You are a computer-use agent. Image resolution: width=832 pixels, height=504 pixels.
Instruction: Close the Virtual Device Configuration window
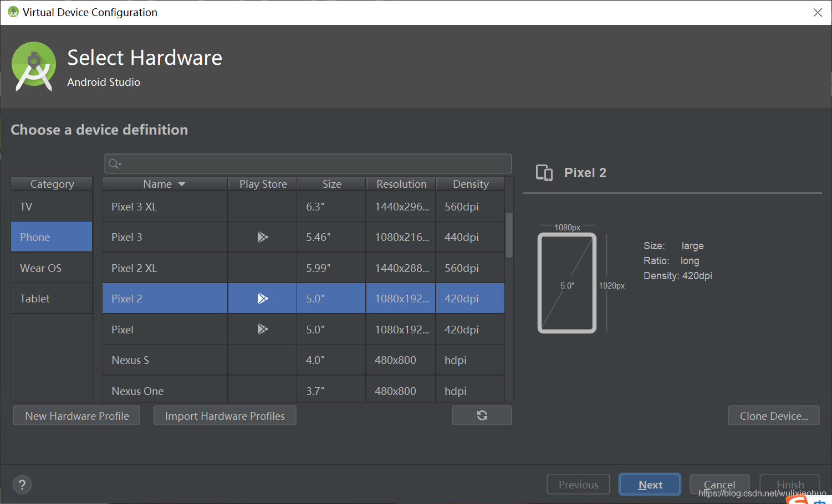coord(818,12)
